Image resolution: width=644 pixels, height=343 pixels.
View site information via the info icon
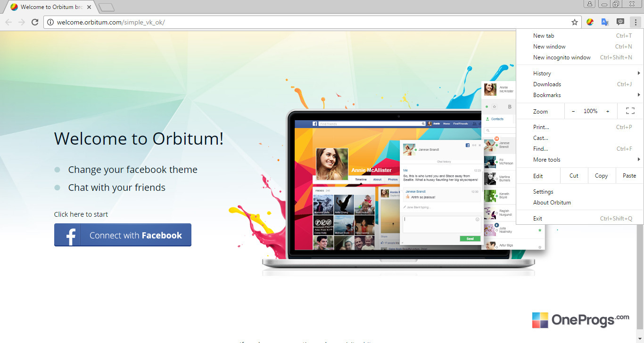50,22
